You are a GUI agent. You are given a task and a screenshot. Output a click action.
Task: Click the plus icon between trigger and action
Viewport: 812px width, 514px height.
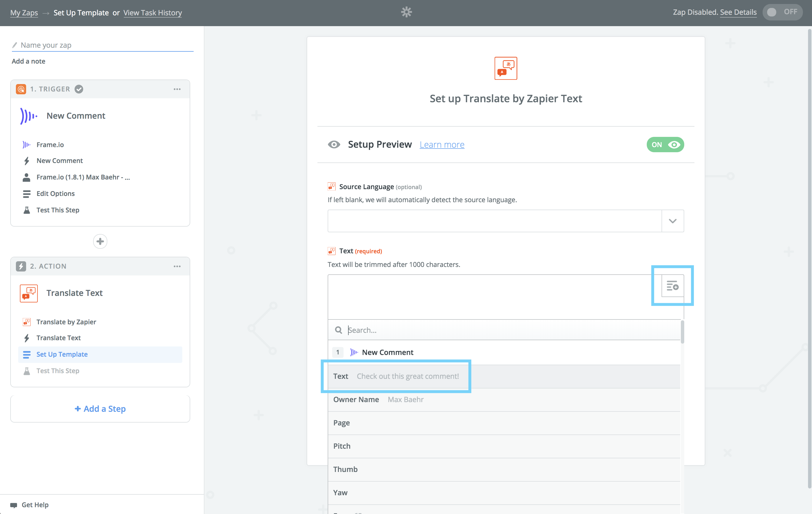[100, 241]
